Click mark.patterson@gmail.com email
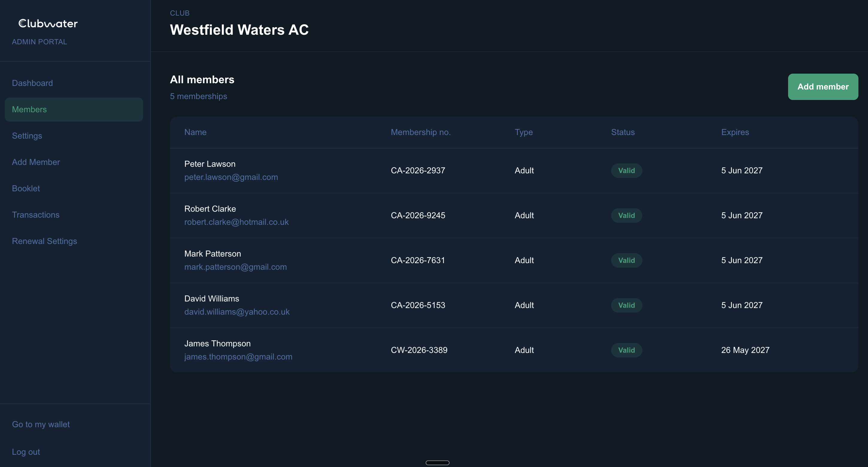The image size is (868, 467). point(236,267)
